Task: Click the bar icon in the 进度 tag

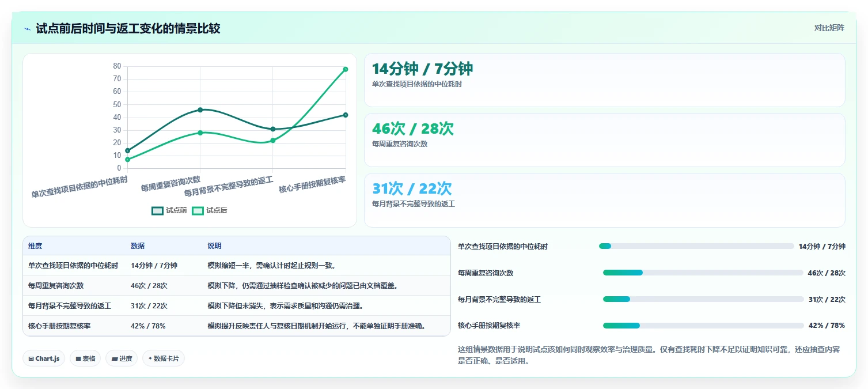Action: (114, 358)
